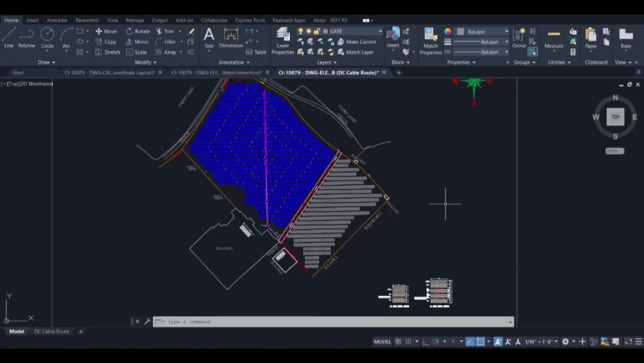Select the Line draw tool
The height and width of the screenshot is (363, 644).
tap(8, 38)
